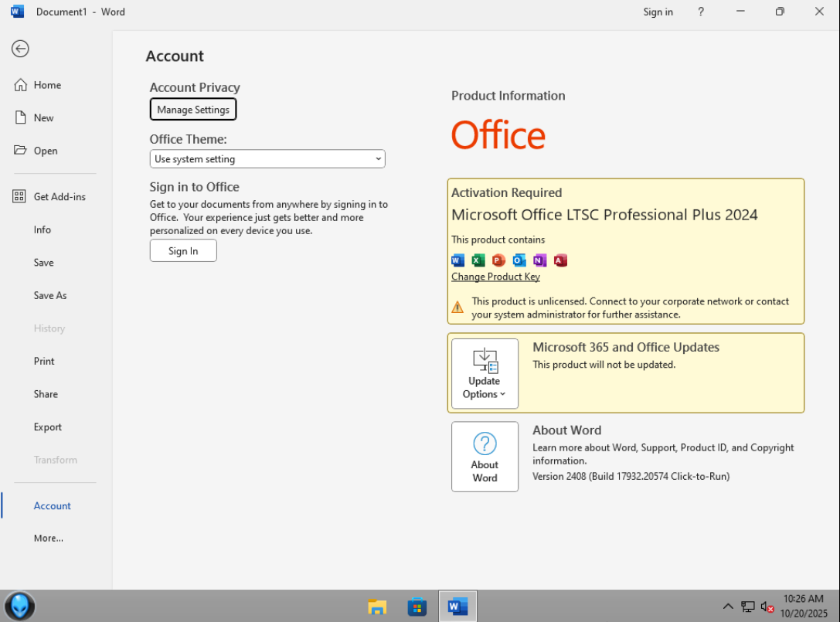Click the OneNote icon in product list
This screenshot has height=622, width=840.
[x=539, y=260]
